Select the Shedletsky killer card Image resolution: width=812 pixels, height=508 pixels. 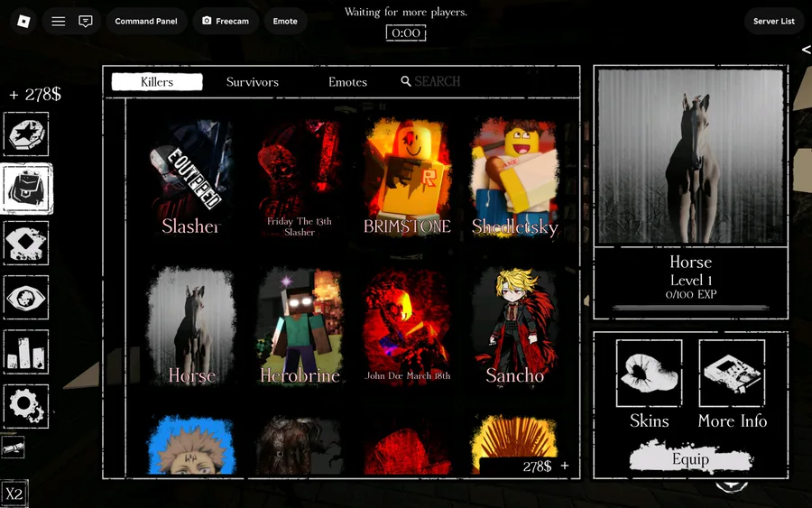point(515,178)
